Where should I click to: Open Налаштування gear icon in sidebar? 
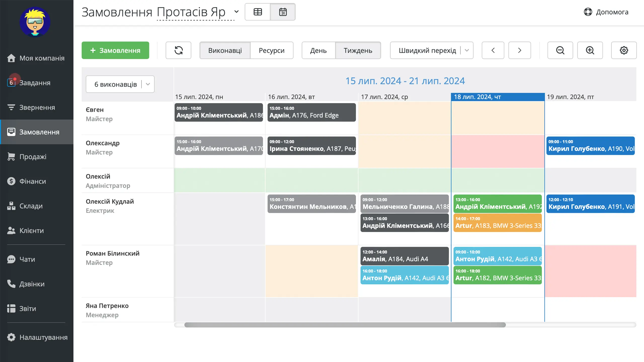[11, 337]
